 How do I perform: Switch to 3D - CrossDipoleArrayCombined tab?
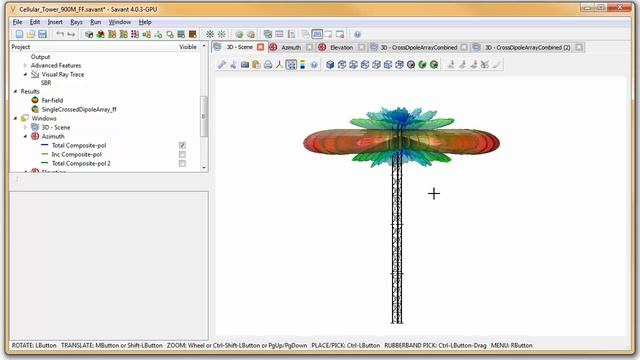(419, 47)
